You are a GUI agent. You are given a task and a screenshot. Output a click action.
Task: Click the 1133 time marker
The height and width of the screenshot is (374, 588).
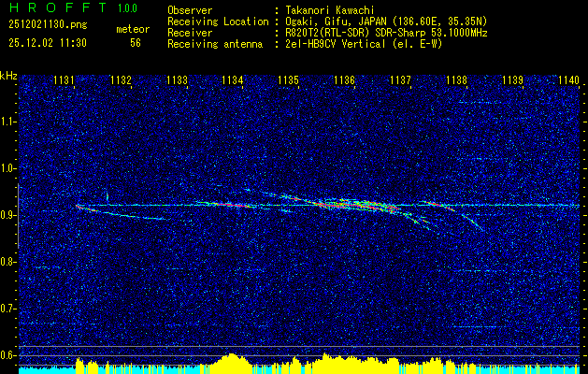click(177, 79)
